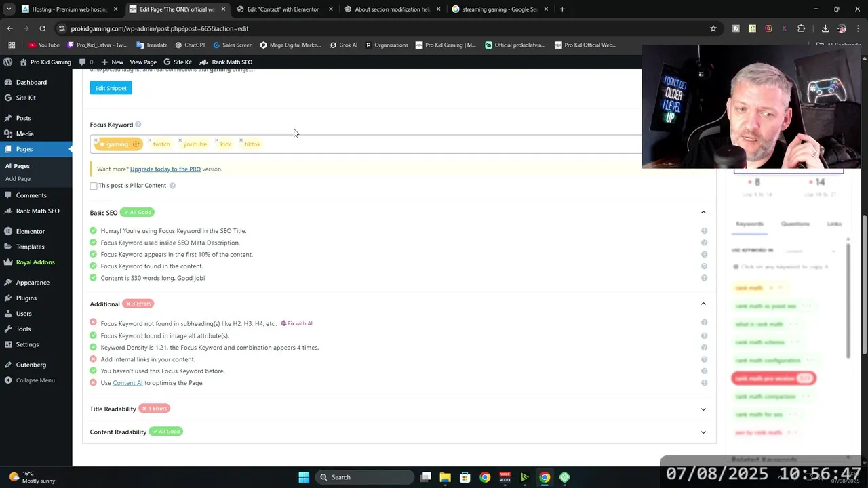Screen dimensions: 868x488
Task: Open the ChatGPT bookmark
Action: click(189, 45)
